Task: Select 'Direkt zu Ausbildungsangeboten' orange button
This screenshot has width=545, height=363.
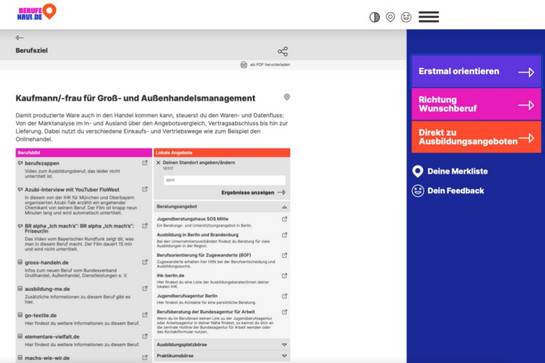Action: click(x=476, y=137)
